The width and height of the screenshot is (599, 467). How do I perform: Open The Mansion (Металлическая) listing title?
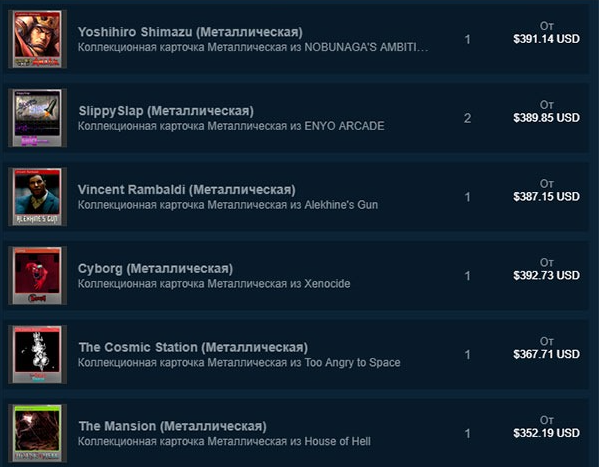173,426
